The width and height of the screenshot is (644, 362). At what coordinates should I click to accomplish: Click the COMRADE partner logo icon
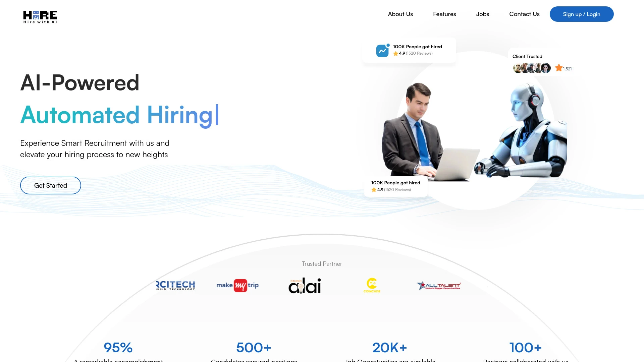click(372, 285)
